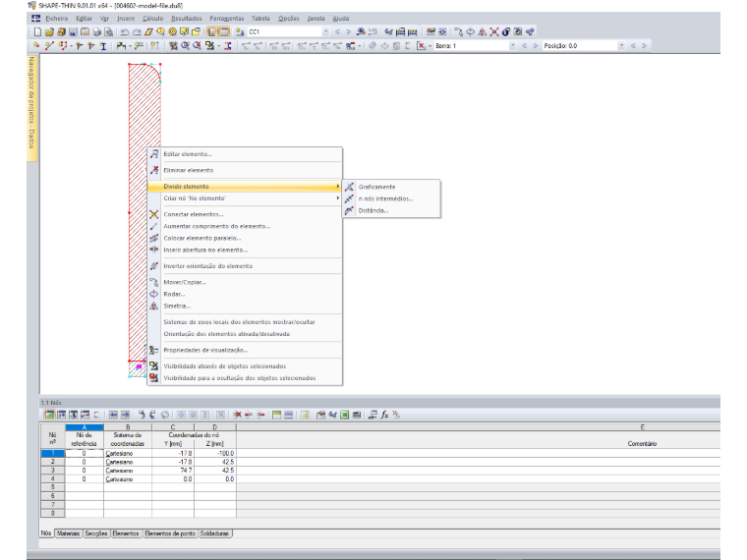Choose Editar elemento... in context menu

point(245,154)
